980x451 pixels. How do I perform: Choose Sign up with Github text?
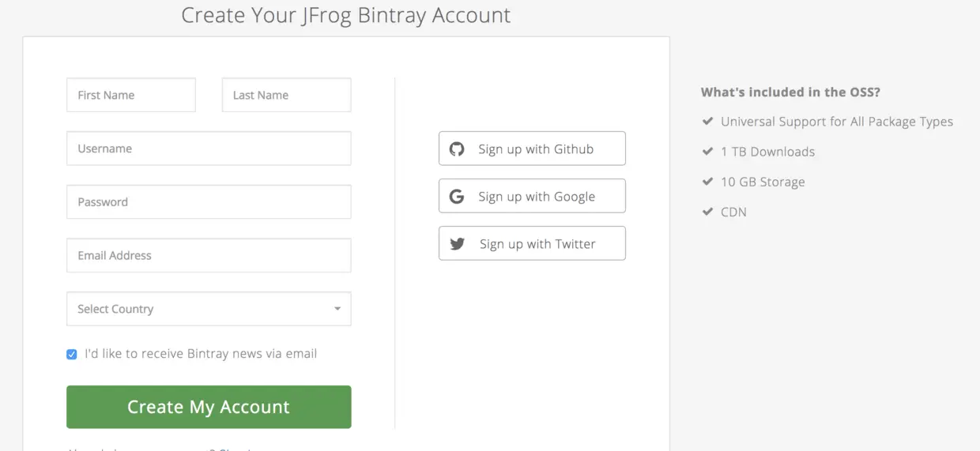pos(536,149)
